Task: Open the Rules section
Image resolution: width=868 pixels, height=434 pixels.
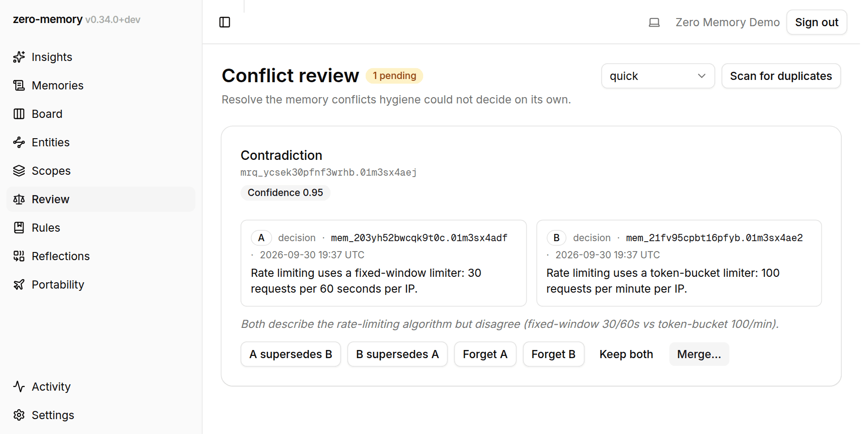Action: 101,228
